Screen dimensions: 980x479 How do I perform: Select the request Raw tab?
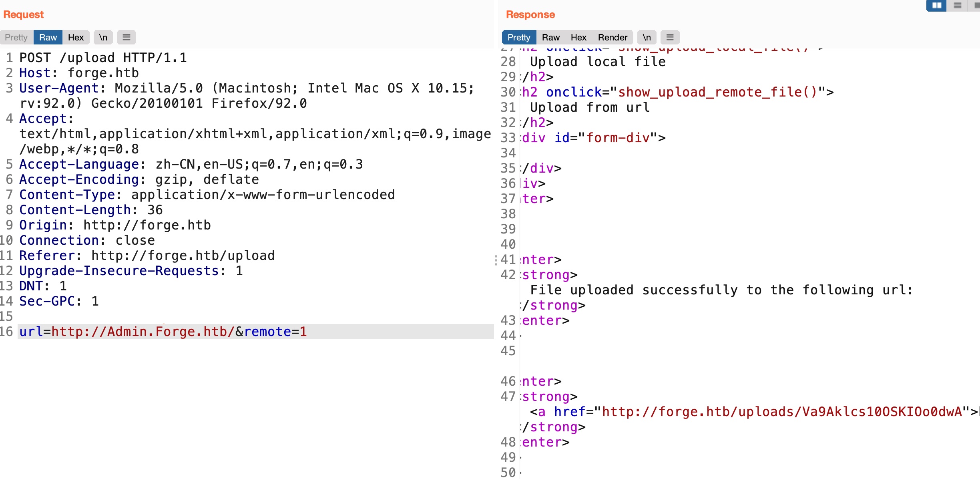point(48,37)
